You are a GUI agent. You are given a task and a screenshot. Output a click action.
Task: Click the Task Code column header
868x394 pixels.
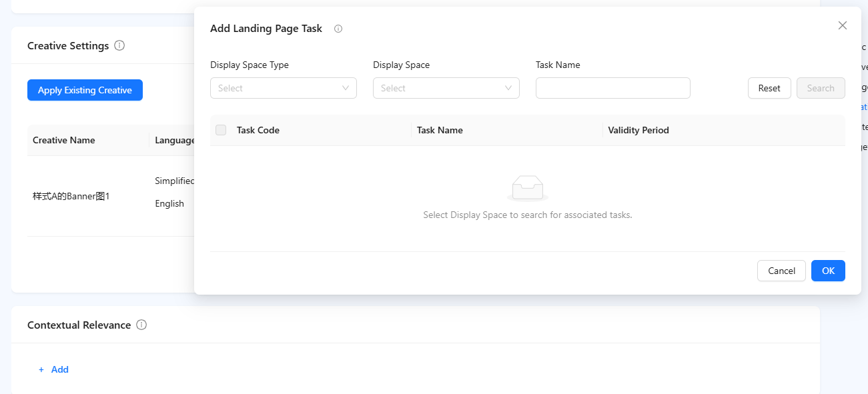click(258, 130)
